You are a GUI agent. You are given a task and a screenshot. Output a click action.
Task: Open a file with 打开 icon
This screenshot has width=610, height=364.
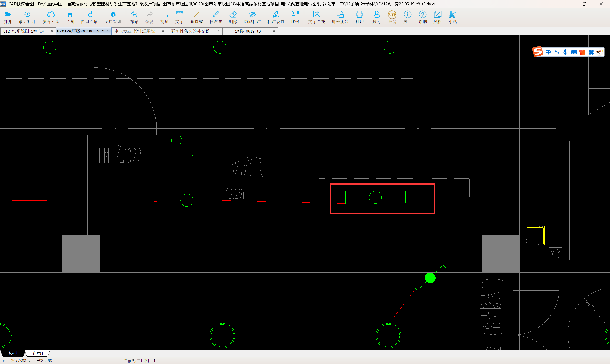coord(8,17)
